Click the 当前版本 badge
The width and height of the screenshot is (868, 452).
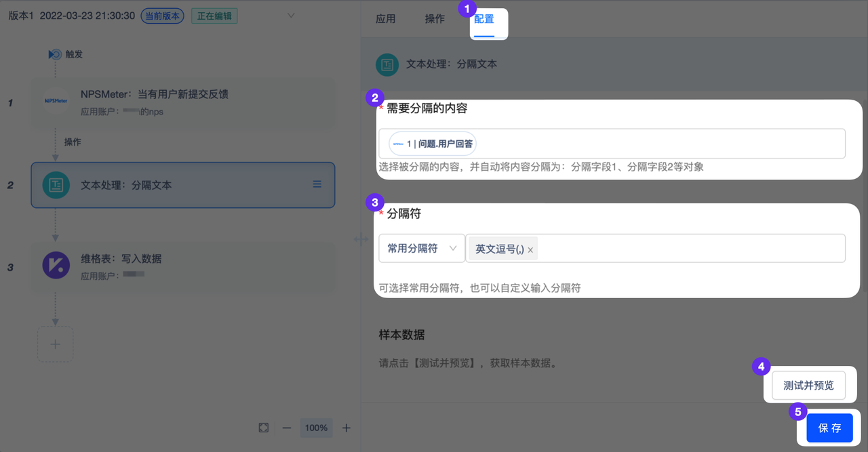[162, 16]
